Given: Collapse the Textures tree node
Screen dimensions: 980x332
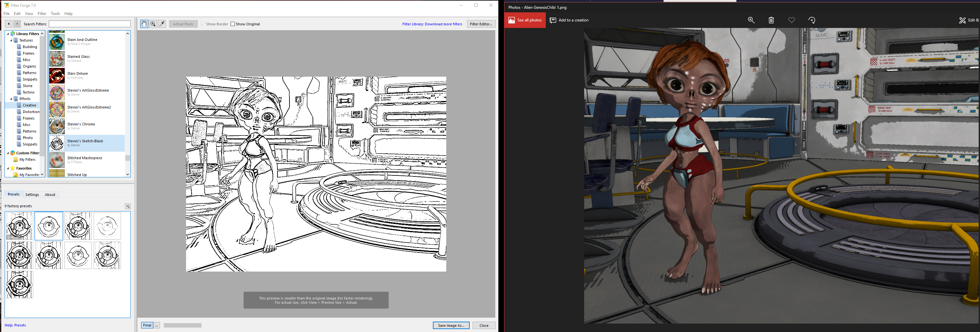Looking at the screenshot, I should pyautogui.click(x=11, y=40).
